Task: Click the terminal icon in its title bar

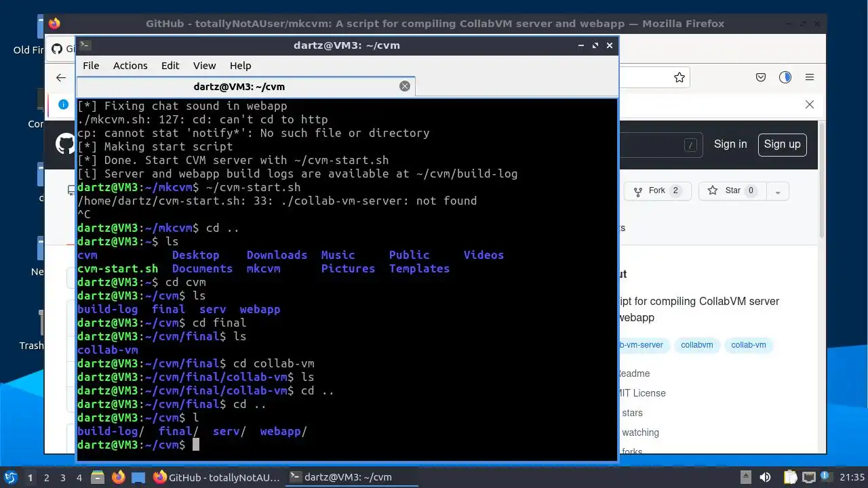Action: 85,45
